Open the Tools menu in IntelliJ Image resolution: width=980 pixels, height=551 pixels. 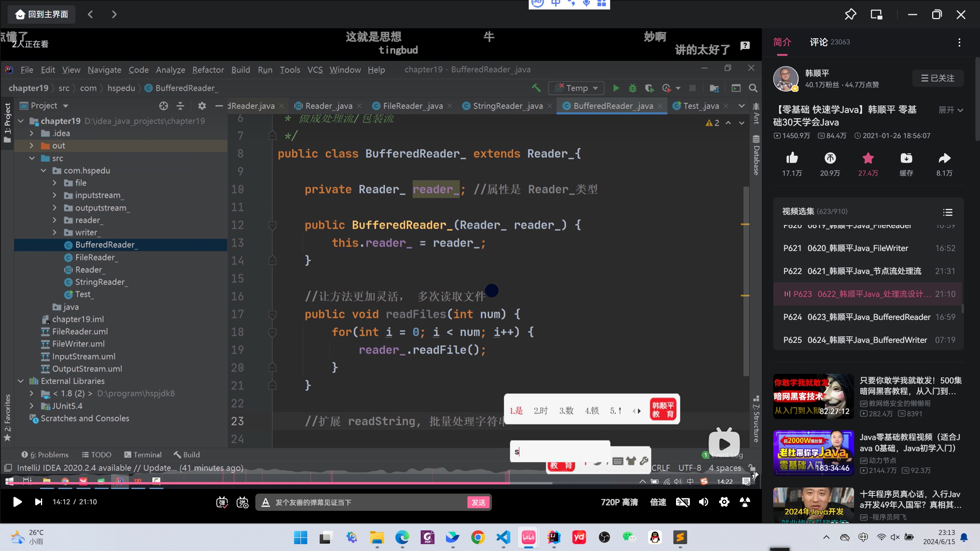point(290,70)
